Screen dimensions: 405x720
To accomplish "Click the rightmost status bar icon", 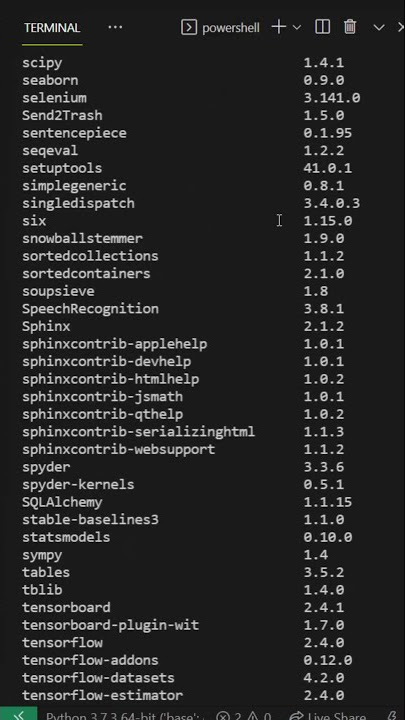I will click(x=393, y=715).
